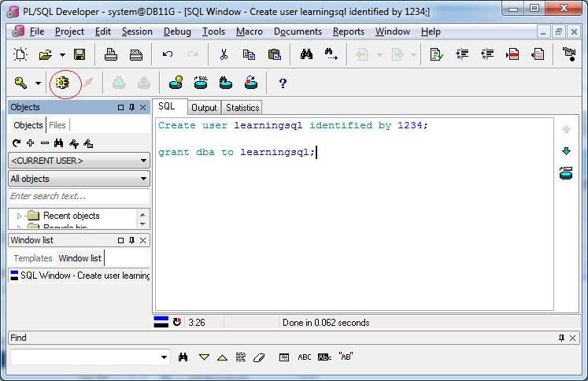Click the plus icon in Objects panel
The width and height of the screenshot is (588, 381).
(x=31, y=143)
